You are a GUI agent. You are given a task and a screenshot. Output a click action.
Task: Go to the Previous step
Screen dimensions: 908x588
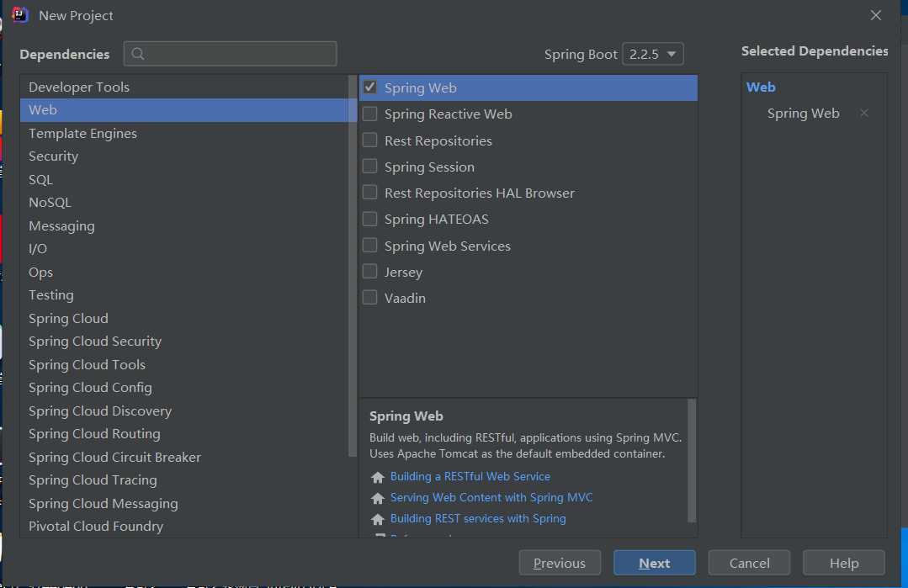[x=560, y=563]
